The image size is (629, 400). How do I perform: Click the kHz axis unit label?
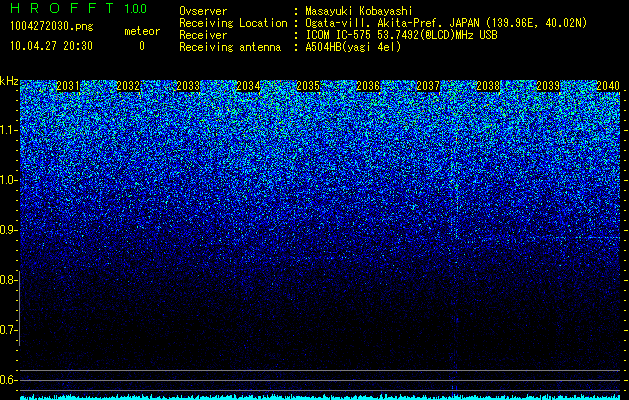click(x=9, y=81)
